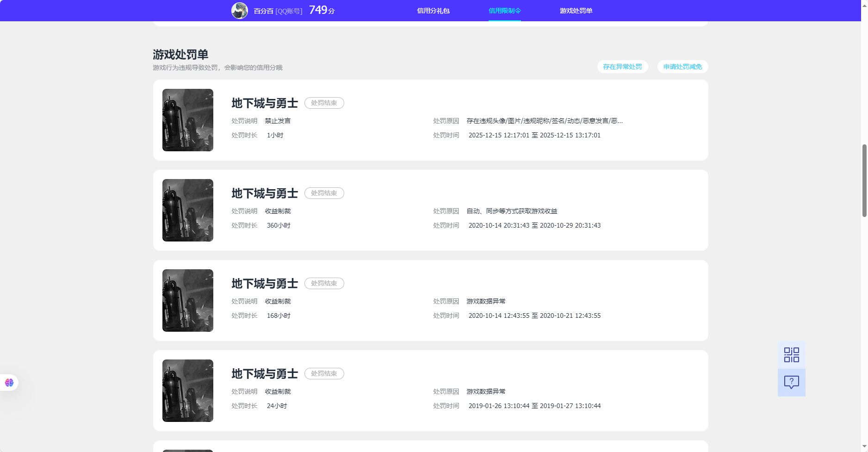The width and height of the screenshot is (868, 452).
Task: Click the 百分百 username in the header
Action: tap(263, 11)
